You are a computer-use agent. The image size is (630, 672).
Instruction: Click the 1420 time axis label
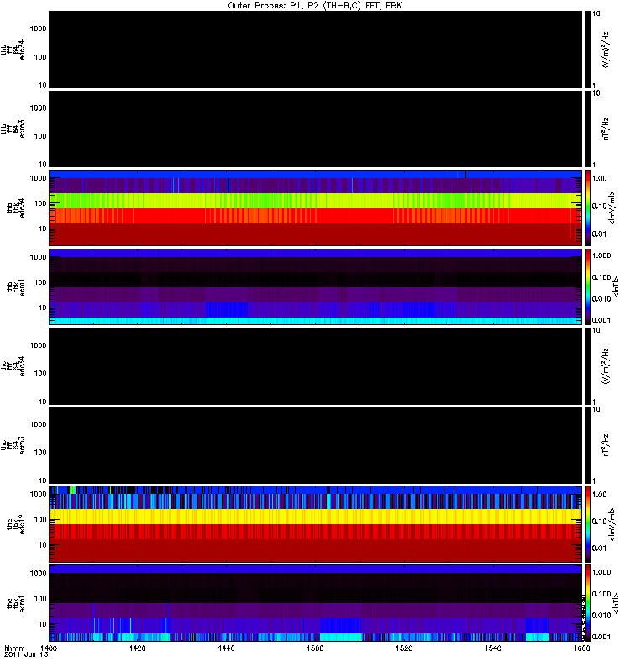[x=137, y=648]
